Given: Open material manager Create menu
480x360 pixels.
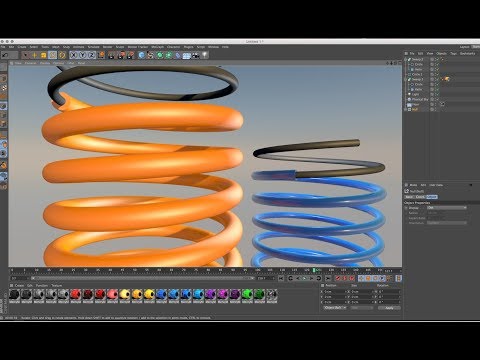Looking at the screenshot, I should [19, 286].
